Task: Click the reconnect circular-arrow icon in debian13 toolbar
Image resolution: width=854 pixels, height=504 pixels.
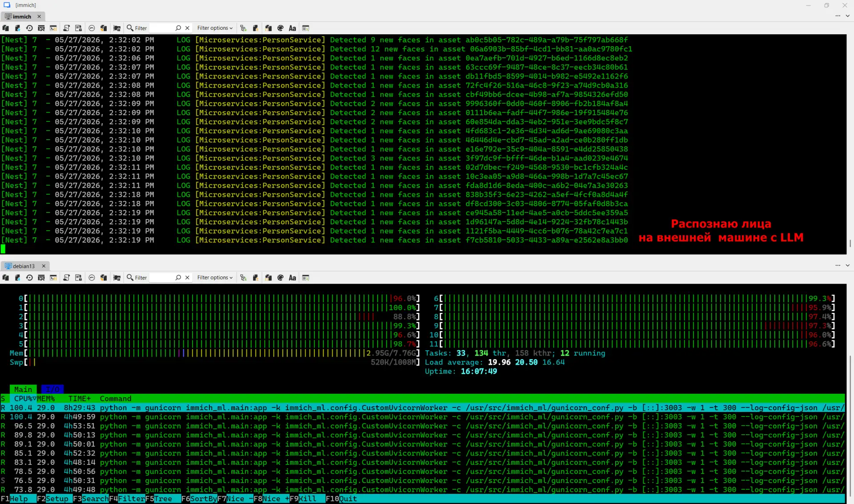Action: pyautogui.click(x=29, y=278)
